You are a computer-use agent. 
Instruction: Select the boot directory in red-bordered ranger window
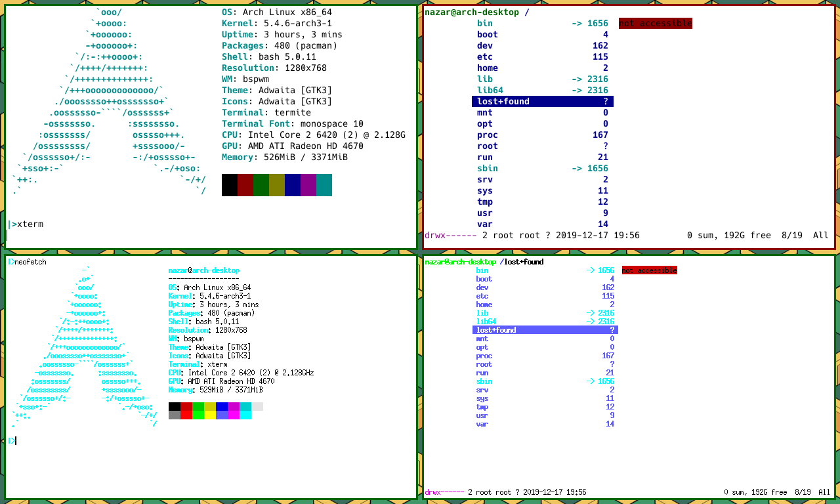point(543,35)
